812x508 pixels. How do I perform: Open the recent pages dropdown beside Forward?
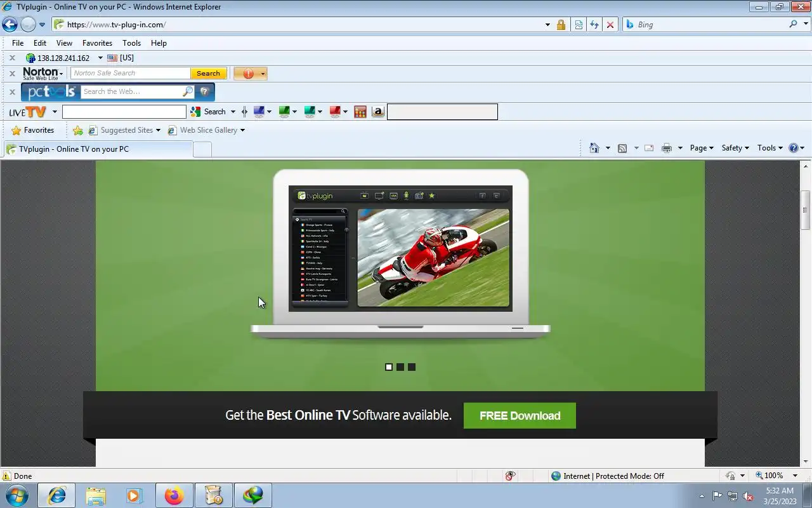(42, 25)
